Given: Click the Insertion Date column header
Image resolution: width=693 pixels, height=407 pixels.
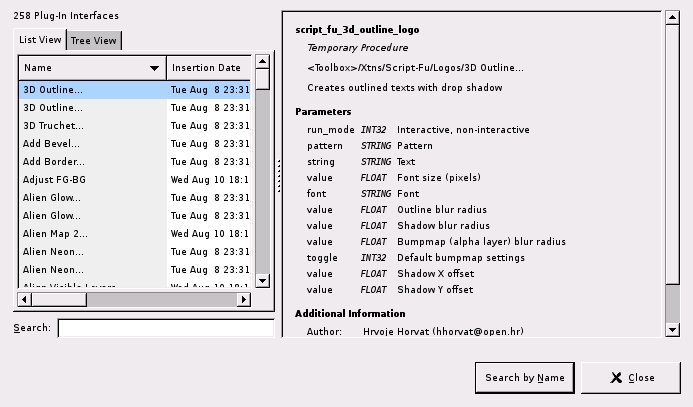Looking at the screenshot, I should [209, 68].
